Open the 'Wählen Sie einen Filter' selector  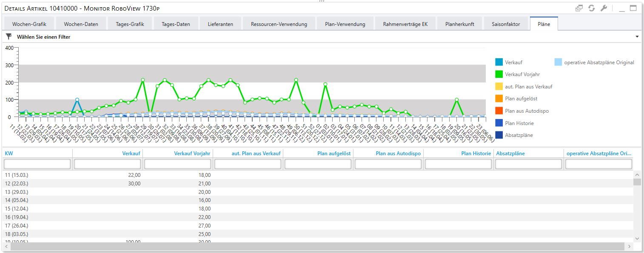43,37
